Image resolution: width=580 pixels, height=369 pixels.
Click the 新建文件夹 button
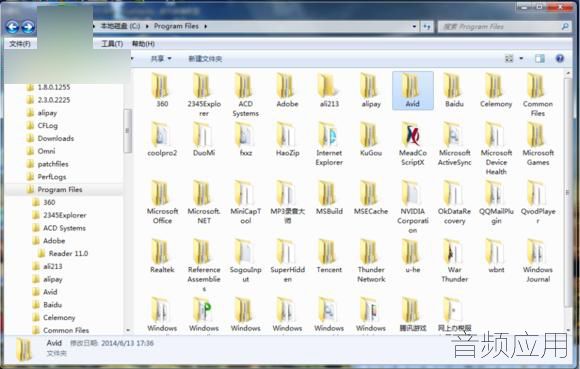(x=205, y=59)
